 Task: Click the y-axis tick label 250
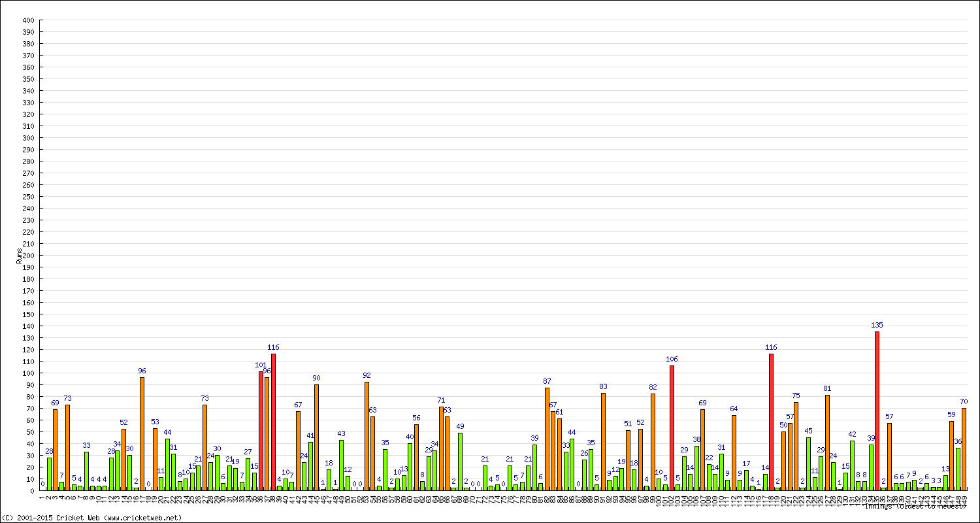pos(27,197)
